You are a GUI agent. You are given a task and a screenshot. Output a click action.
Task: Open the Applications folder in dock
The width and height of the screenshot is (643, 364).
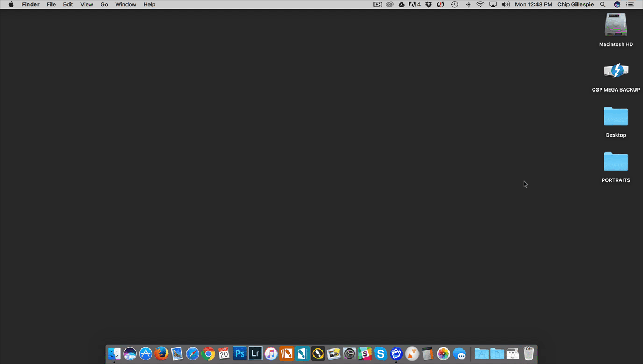[482, 353]
